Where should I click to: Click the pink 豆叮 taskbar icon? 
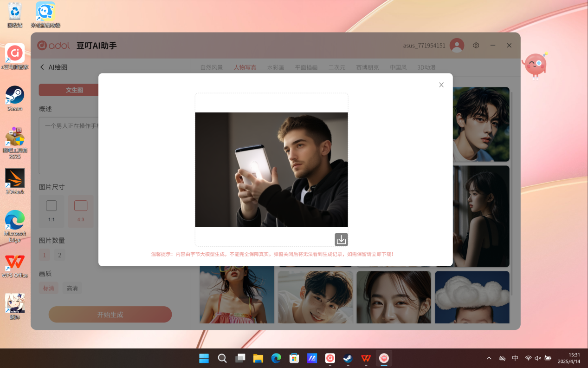[x=384, y=358]
